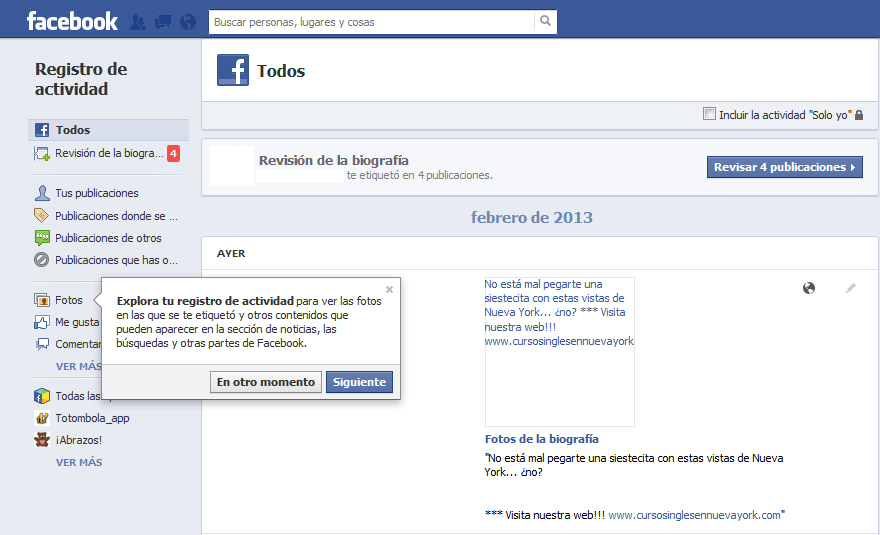The height and width of the screenshot is (535, 880).
Task: Click En otro momento button
Action: click(x=266, y=382)
